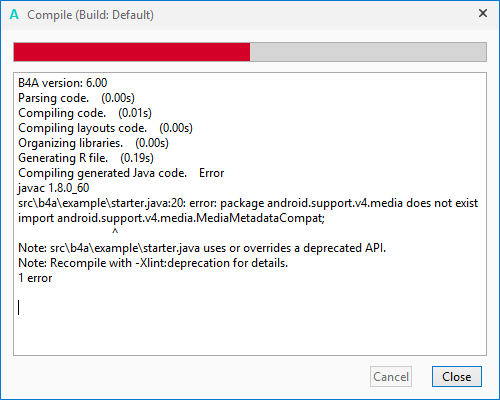
Task: Click the Close button
Action: pyautogui.click(x=457, y=377)
